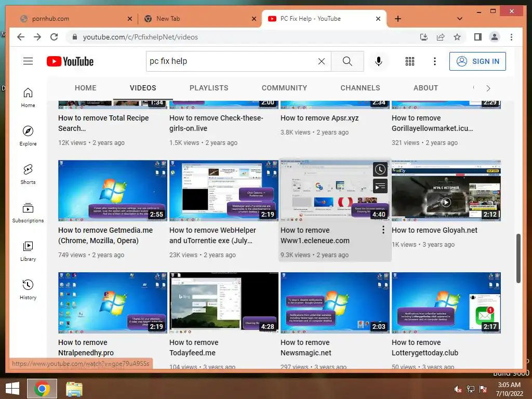Click the WebHelper uTorrentie video thumbnail
This screenshot has width=532, height=399.
point(223,191)
